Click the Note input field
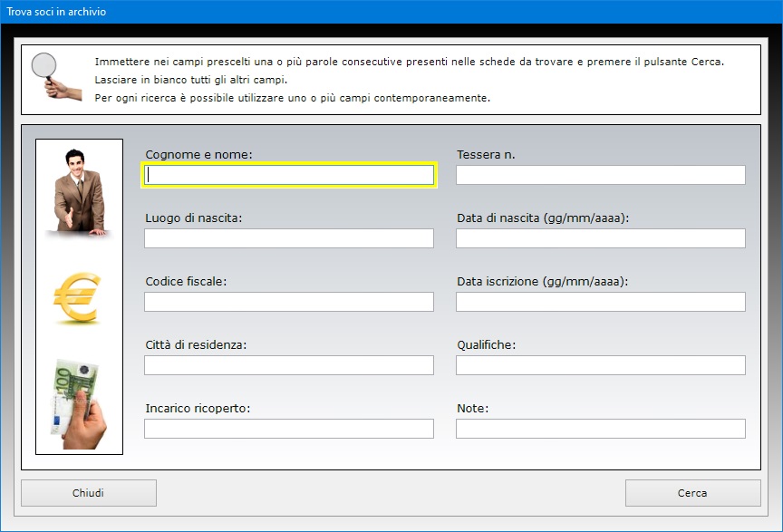Viewport: 783px width, 532px height. (600, 429)
